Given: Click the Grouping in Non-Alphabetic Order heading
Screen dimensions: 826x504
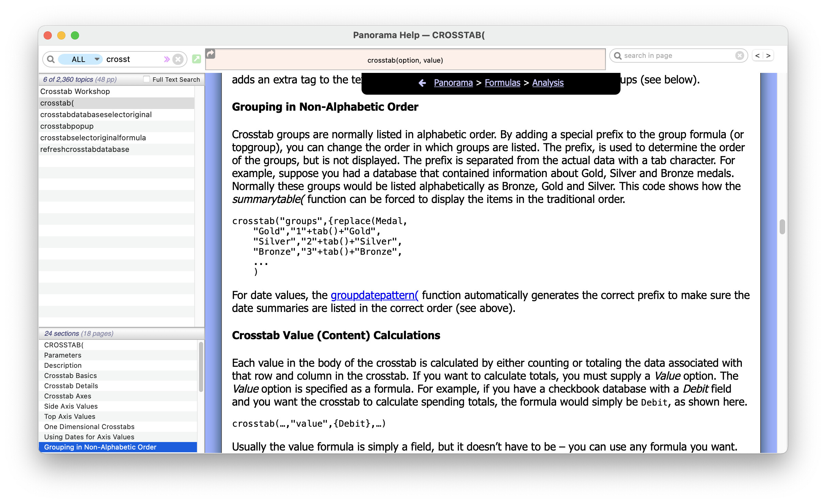Looking at the screenshot, I should click(325, 107).
